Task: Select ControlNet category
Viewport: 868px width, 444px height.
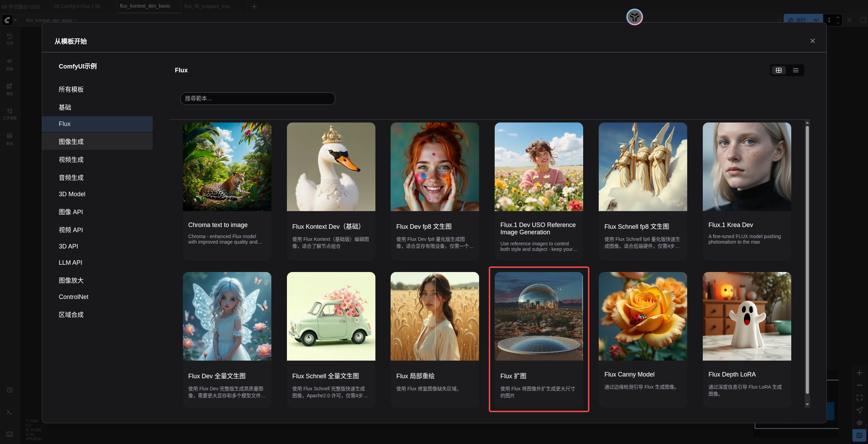Action: 97,297
